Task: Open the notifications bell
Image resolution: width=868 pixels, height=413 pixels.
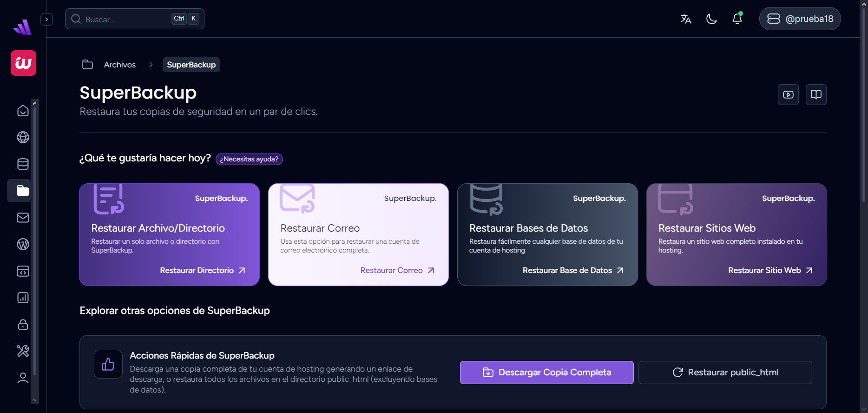Action: tap(737, 19)
